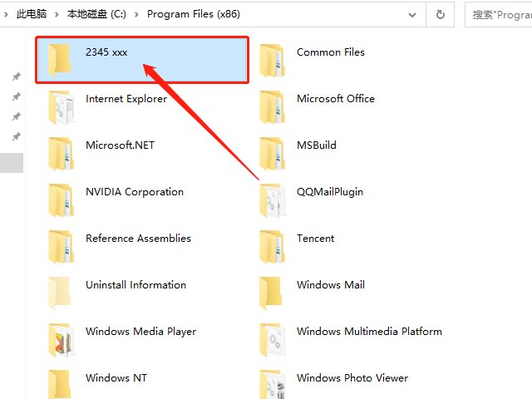Open the QQMailPlugin folder icon
Viewport: 532px width, 399px height.
[x=272, y=199]
